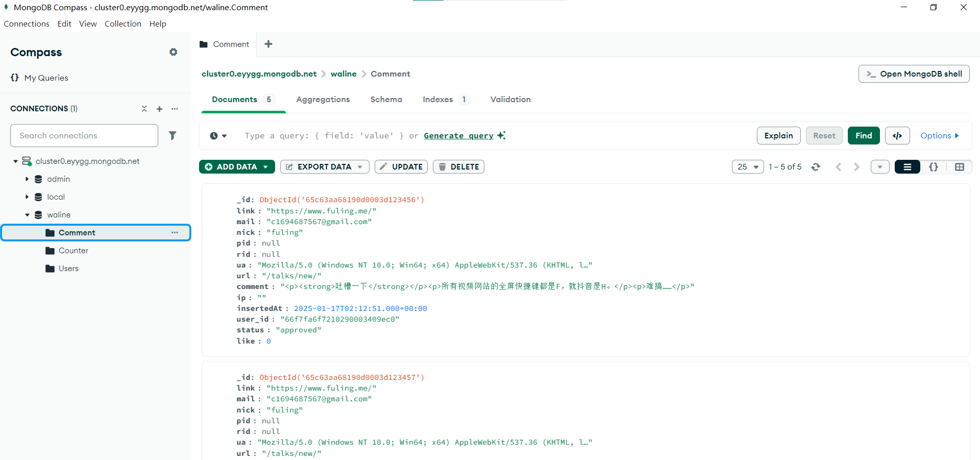The height and width of the screenshot is (460, 980).
Task: Collapse the waline database
Action: point(27,215)
